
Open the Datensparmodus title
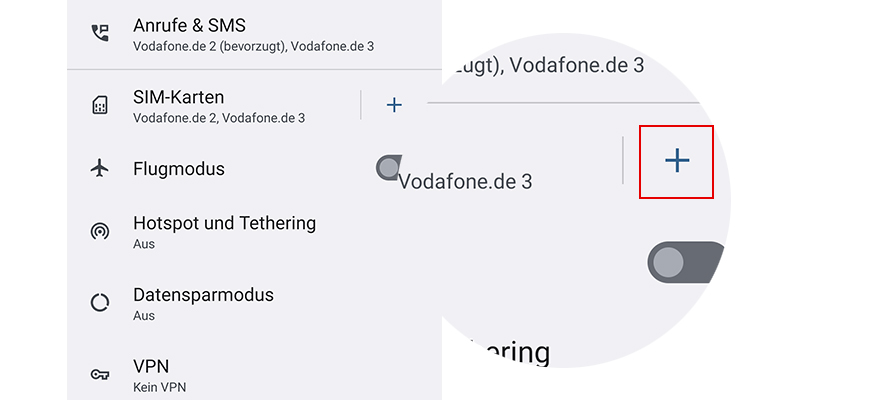203,295
